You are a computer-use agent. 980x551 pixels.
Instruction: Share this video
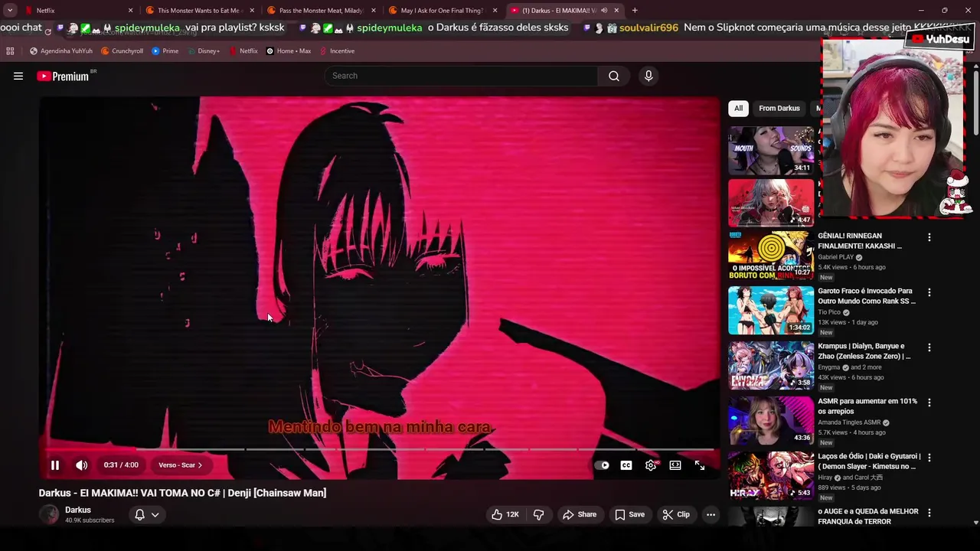[x=580, y=514]
